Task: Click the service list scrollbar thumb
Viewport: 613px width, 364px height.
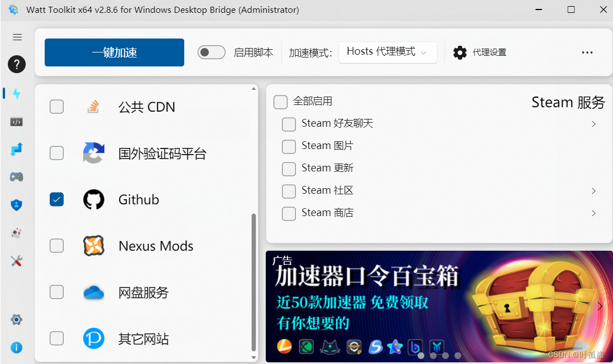Action: (253, 282)
